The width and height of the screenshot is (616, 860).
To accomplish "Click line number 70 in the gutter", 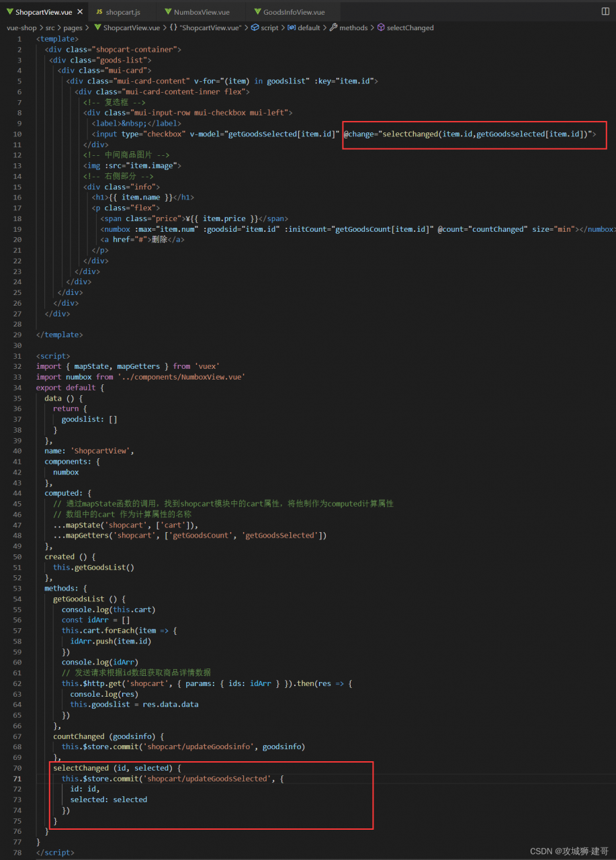I will [x=17, y=767].
